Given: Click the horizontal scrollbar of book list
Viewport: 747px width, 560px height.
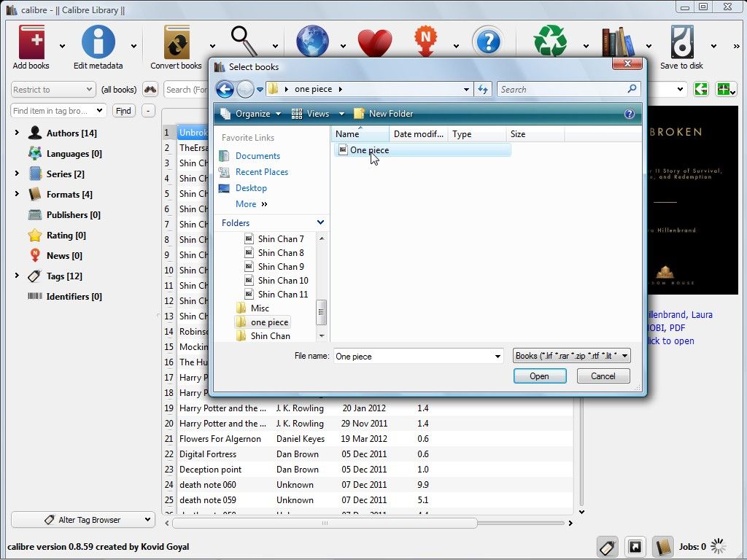Looking at the screenshot, I should (325, 523).
